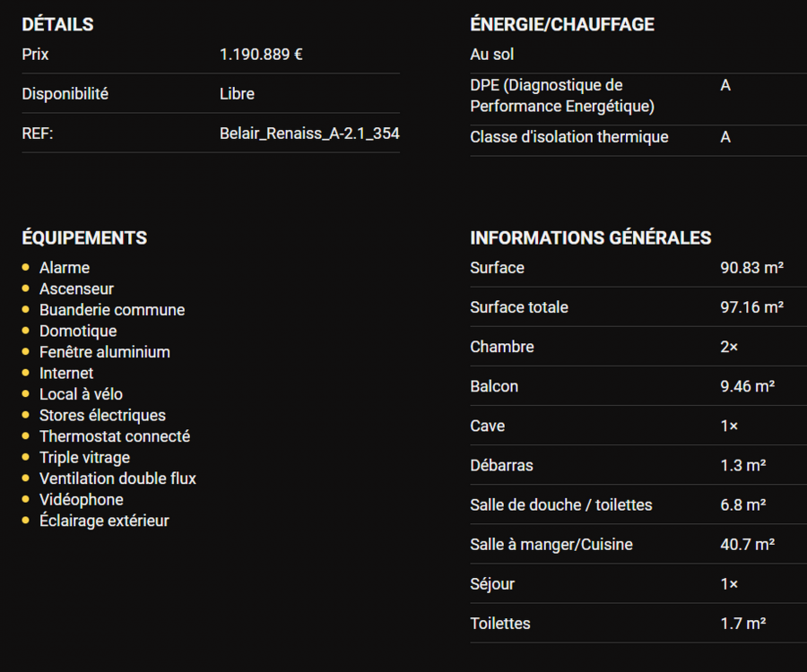807x672 pixels.
Task: Click the INFORMATIONS GÉNÉRALES heading
Action: (590, 238)
